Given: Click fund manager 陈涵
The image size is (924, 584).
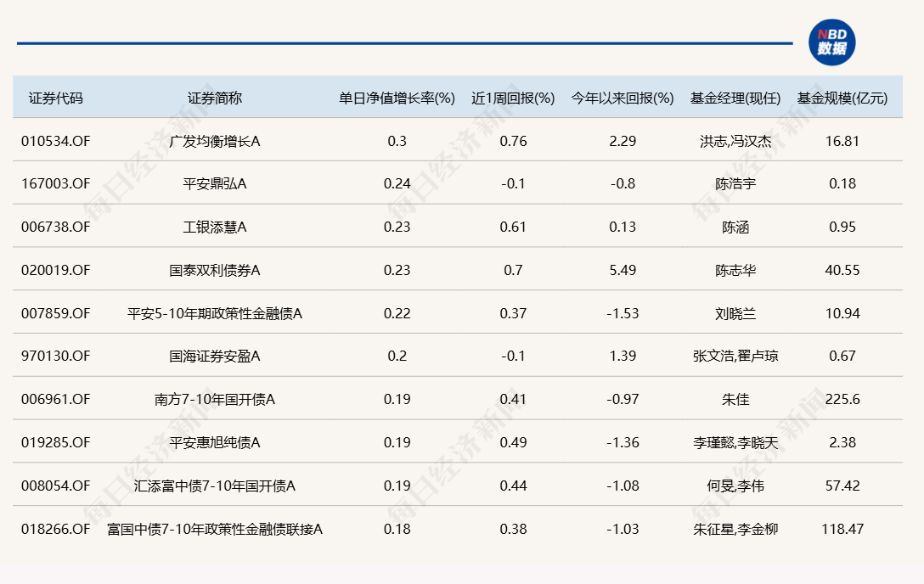Looking at the screenshot, I should tap(735, 227).
